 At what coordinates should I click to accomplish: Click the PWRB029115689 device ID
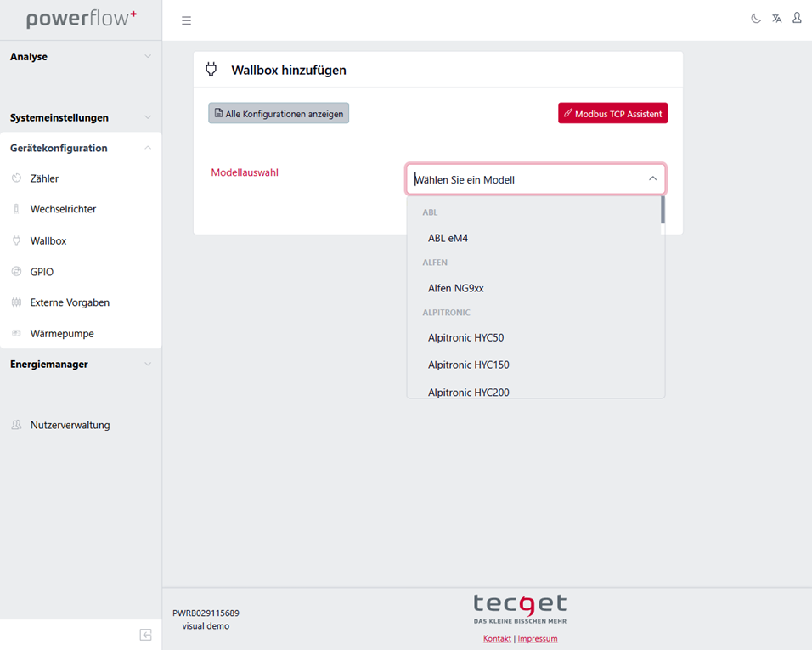(x=206, y=613)
